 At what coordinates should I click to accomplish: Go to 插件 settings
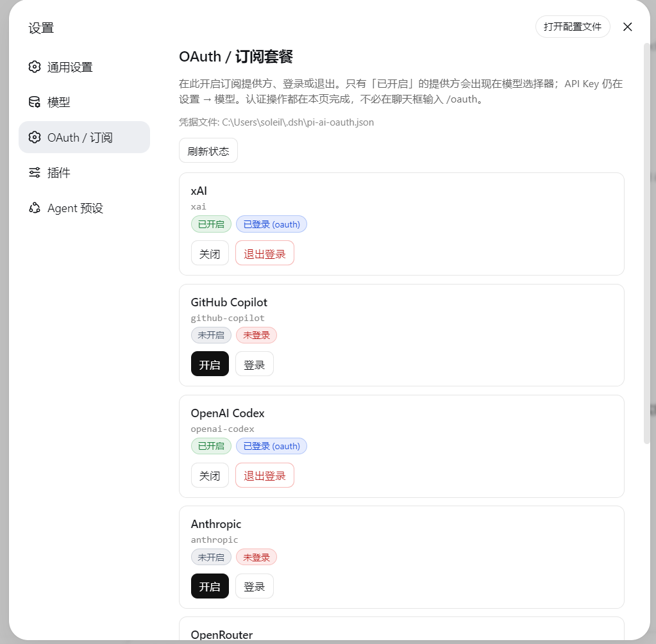click(84, 172)
